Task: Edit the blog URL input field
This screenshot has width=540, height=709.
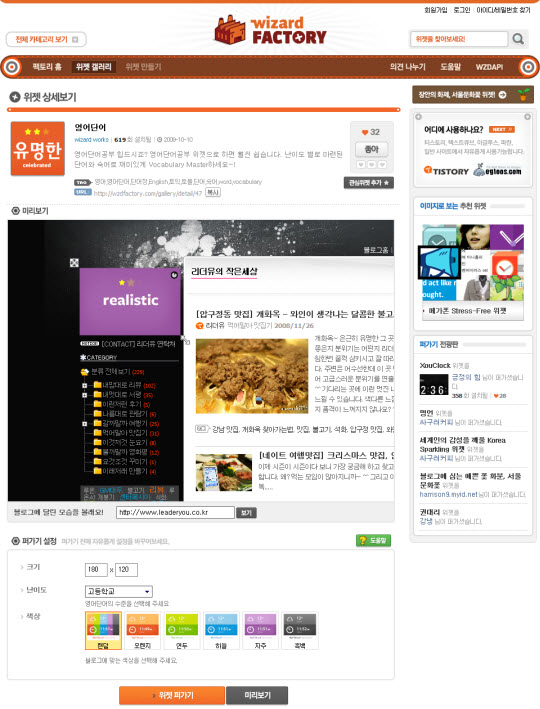Action: tap(175, 512)
